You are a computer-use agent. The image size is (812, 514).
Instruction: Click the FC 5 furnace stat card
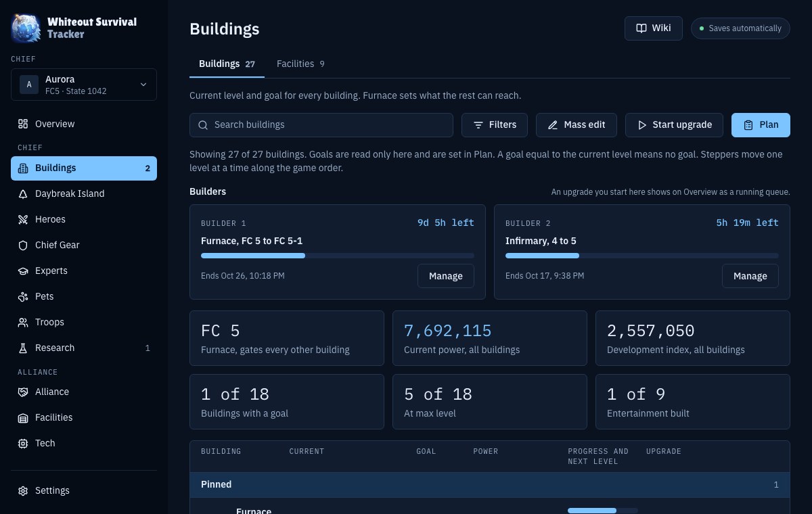click(x=287, y=338)
